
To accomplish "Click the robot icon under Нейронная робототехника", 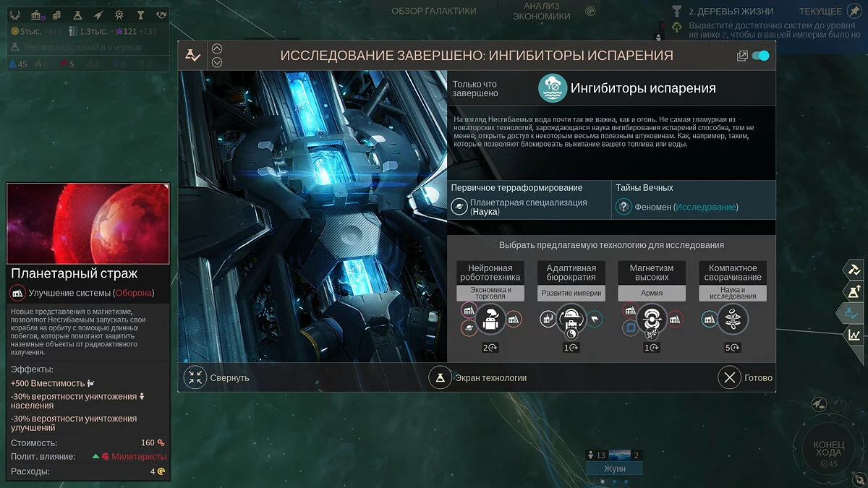I will coord(490,319).
